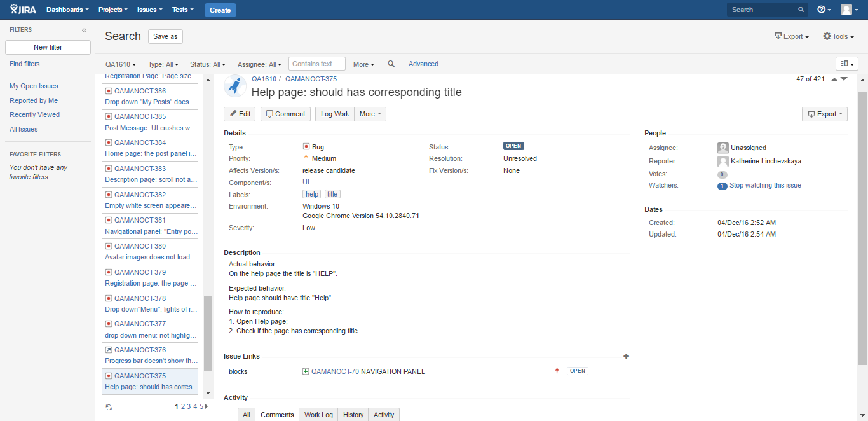Open the More search criteria dropdown

(363, 64)
